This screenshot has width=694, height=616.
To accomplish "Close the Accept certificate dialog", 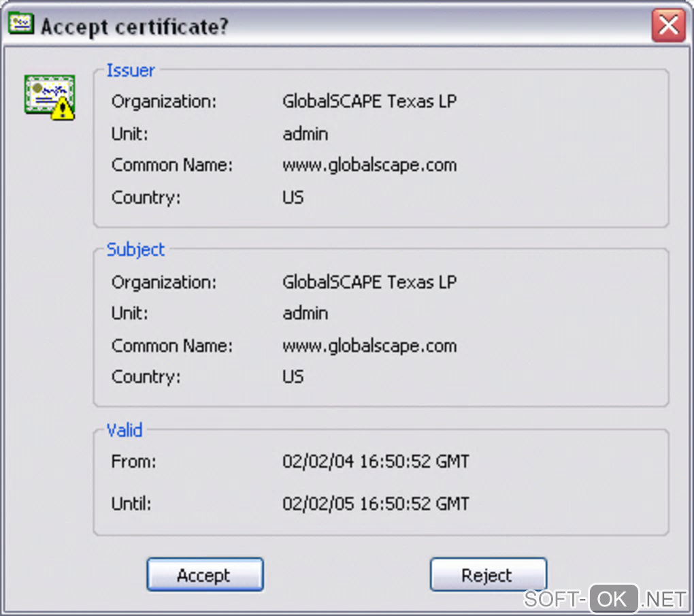I will point(668,25).
